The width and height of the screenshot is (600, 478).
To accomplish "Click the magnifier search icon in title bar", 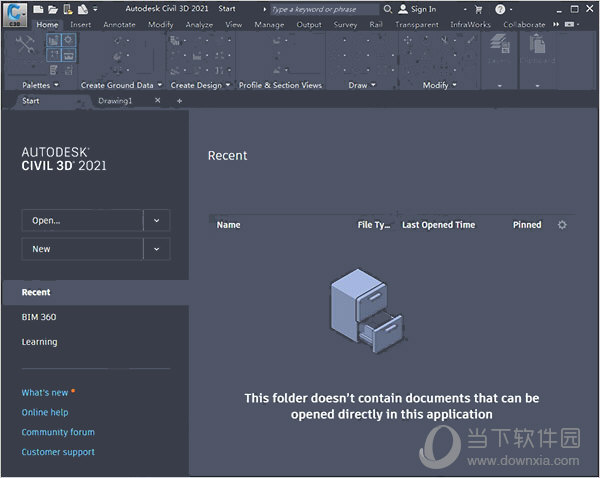I will [x=388, y=9].
